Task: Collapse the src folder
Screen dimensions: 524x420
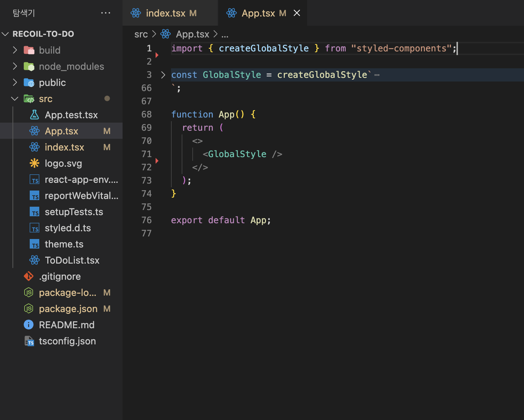Action: (15, 99)
